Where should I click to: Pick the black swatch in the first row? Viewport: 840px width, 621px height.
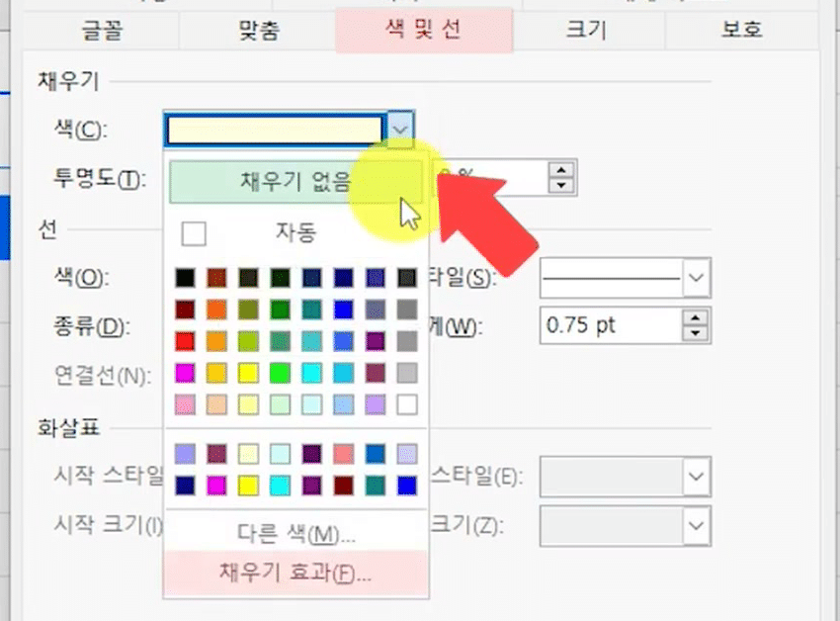point(185,278)
